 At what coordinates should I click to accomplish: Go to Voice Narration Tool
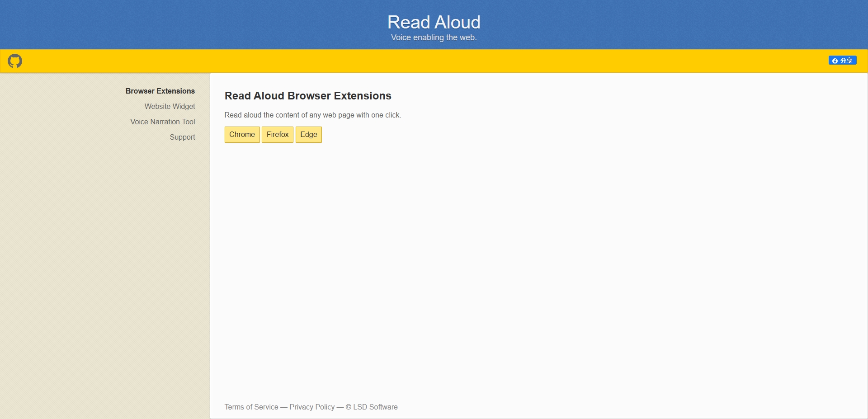click(163, 122)
